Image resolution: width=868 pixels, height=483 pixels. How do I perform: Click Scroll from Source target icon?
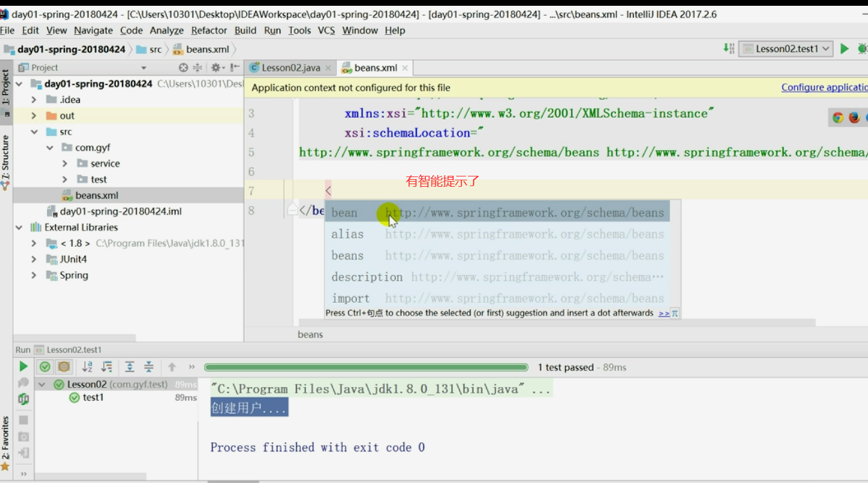[183, 68]
